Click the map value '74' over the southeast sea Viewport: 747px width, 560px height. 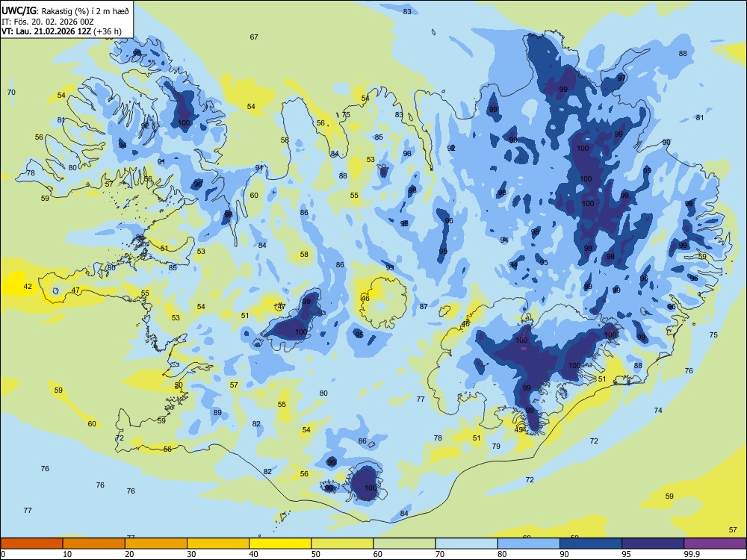coord(658,410)
